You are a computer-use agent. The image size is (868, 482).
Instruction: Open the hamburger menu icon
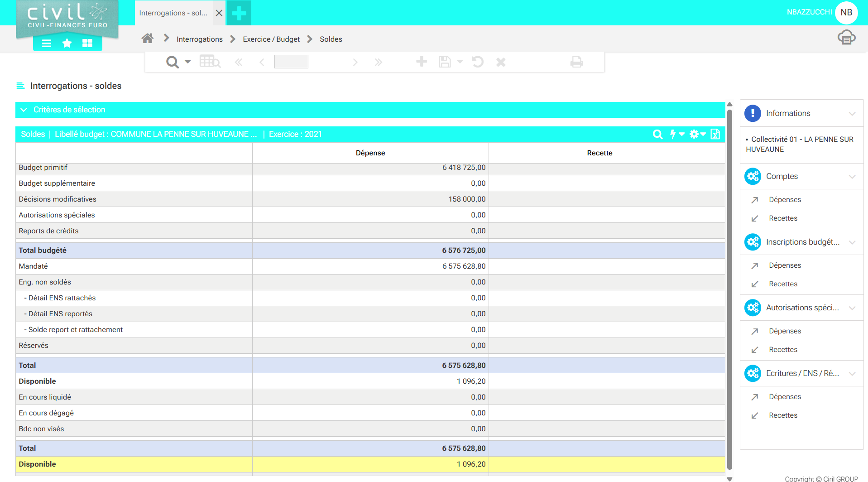47,43
